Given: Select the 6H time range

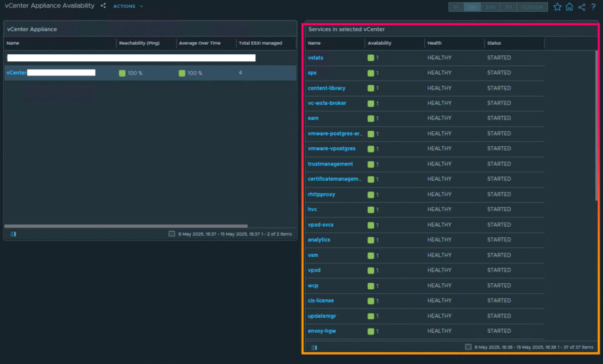Looking at the screenshot, I should (472, 7).
